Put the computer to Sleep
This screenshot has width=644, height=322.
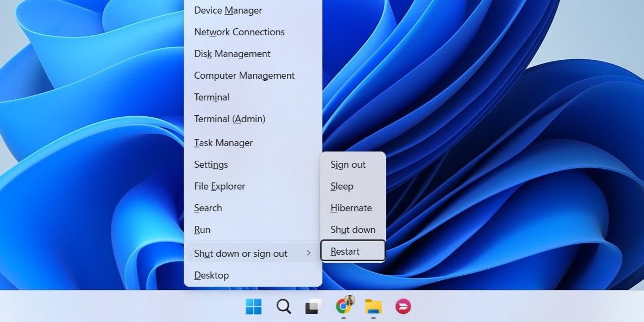click(x=341, y=186)
